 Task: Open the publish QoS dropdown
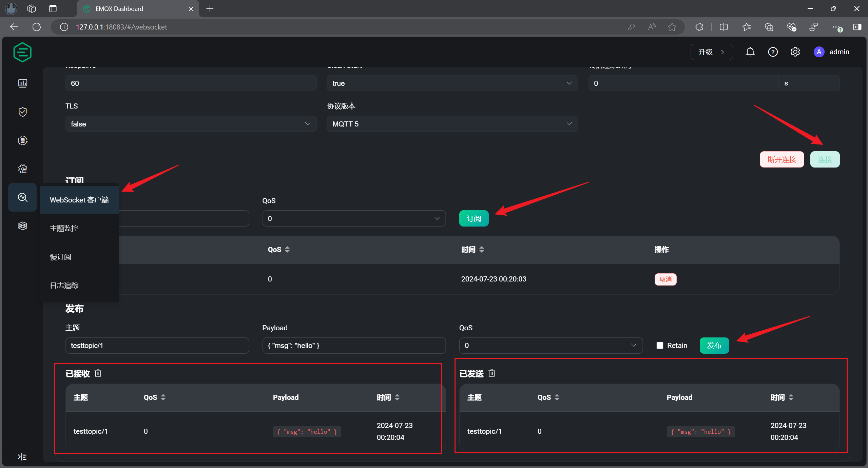click(x=551, y=345)
